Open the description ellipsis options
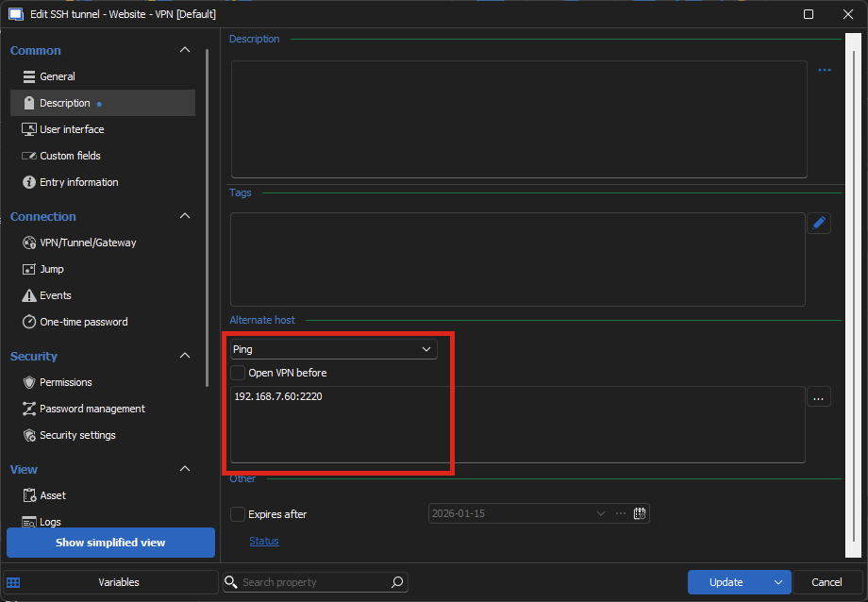Screen dimensions: 868x602 pos(825,71)
